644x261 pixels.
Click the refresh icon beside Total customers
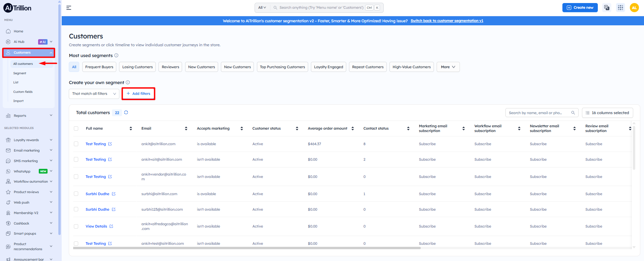[x=126, y=112]
